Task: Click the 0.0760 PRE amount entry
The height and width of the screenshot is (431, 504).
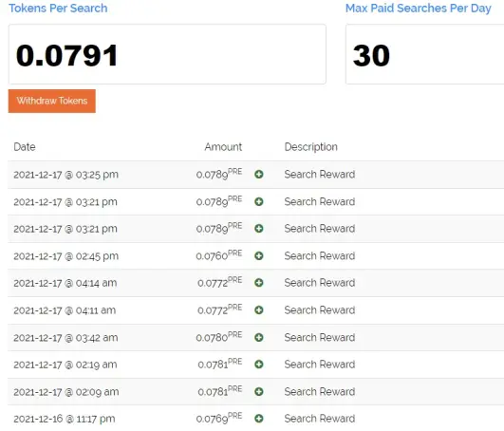Action: coord(219,255)
